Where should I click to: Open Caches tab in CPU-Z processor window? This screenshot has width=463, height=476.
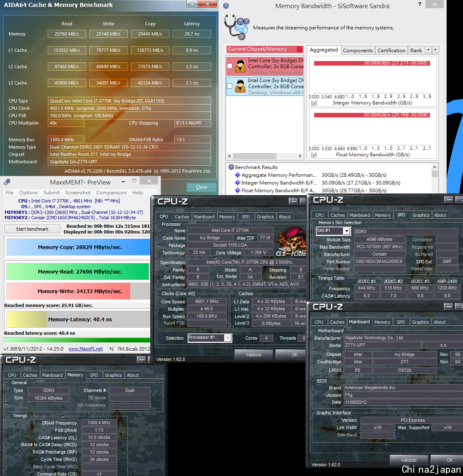click(182, 217)
